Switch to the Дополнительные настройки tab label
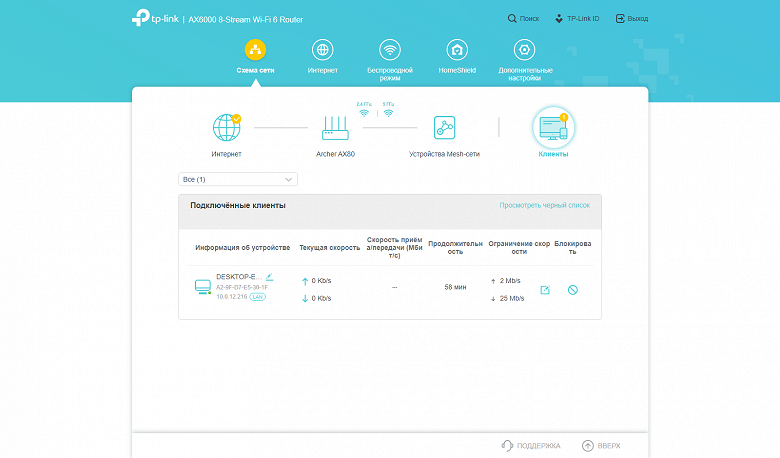 [x=525, y=74]
